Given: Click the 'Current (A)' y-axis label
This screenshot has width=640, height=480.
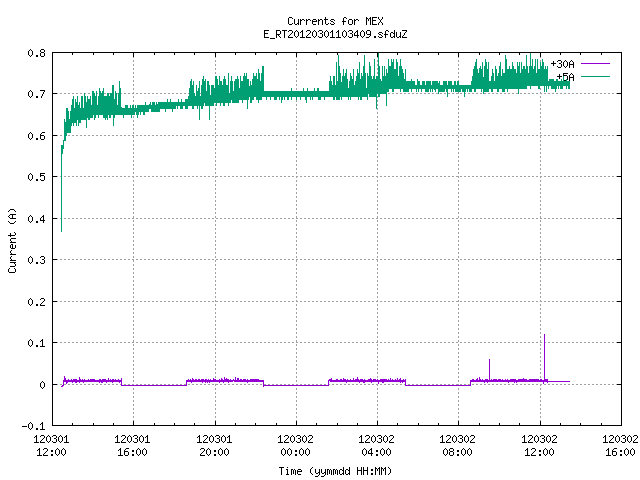Looking at the screenshot, I should pyautogui.click(x=12, y=240).
